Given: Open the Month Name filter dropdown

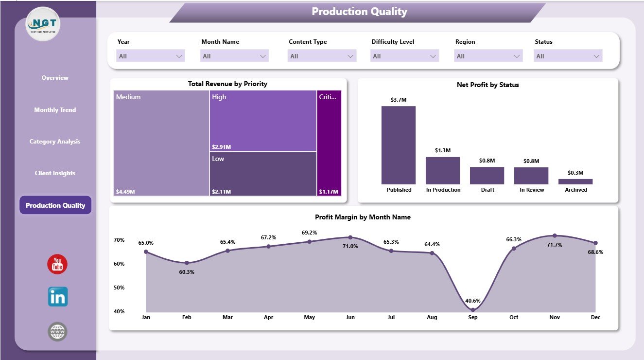Looking at the screenshot, I should [x=234, y=56].
